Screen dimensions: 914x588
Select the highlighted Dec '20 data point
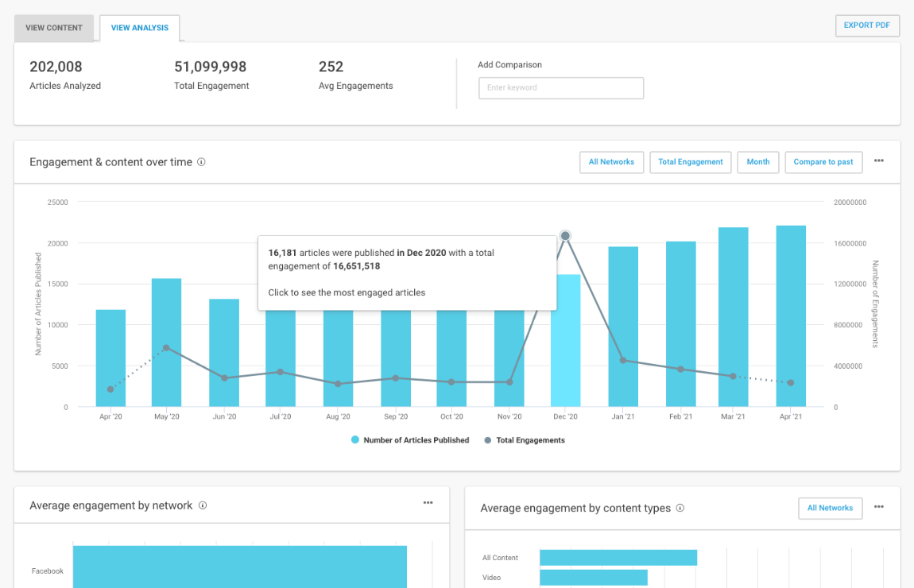coord(565,235)
